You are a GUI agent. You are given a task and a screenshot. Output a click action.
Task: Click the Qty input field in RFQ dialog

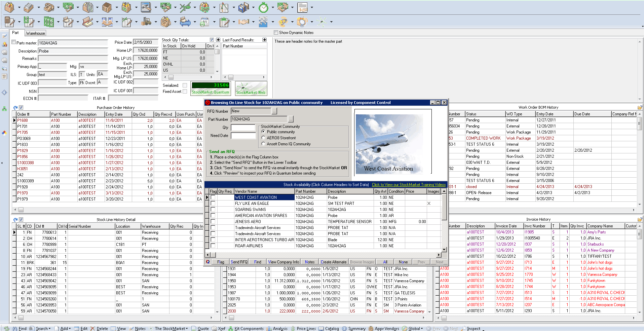coord(243,127)
